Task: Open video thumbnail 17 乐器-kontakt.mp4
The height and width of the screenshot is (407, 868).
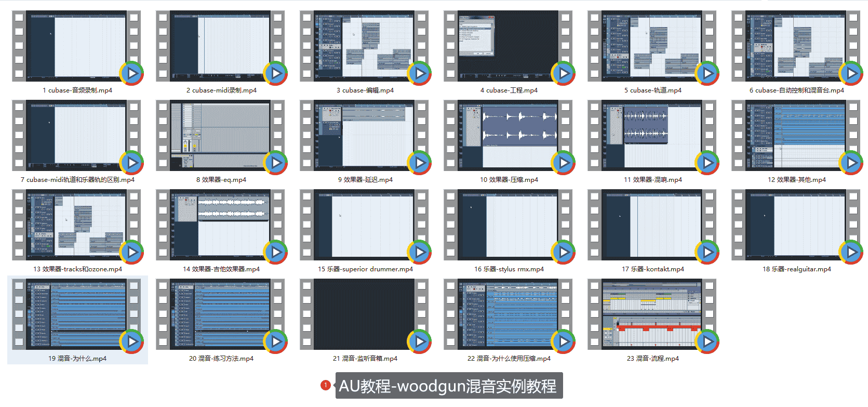Action: (x=652, y=225)
